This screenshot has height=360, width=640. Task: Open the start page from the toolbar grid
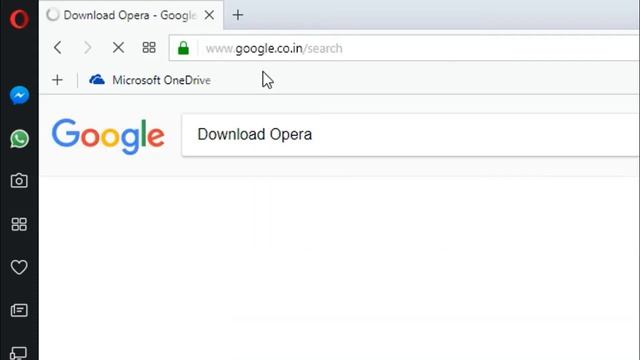click(149, 48)
